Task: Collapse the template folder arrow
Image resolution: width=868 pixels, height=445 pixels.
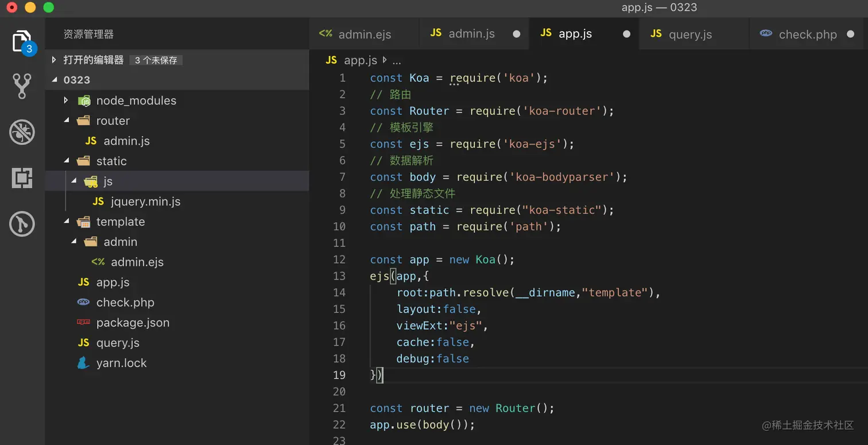Action: click(67, 221)
